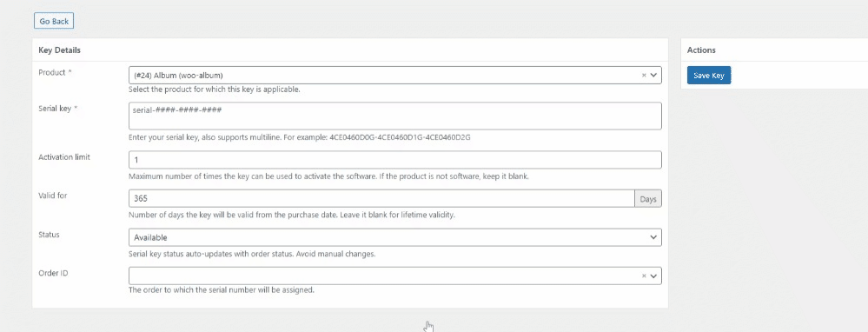The width and height of the screenshot is (868, 332).
Task: Focus the Serial key text area
Action: [x=394, y=116]
